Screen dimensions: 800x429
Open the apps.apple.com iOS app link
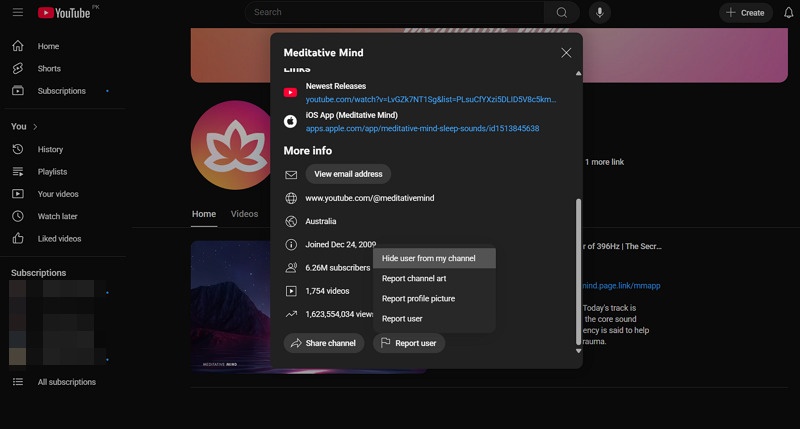[x=422, y=129]
